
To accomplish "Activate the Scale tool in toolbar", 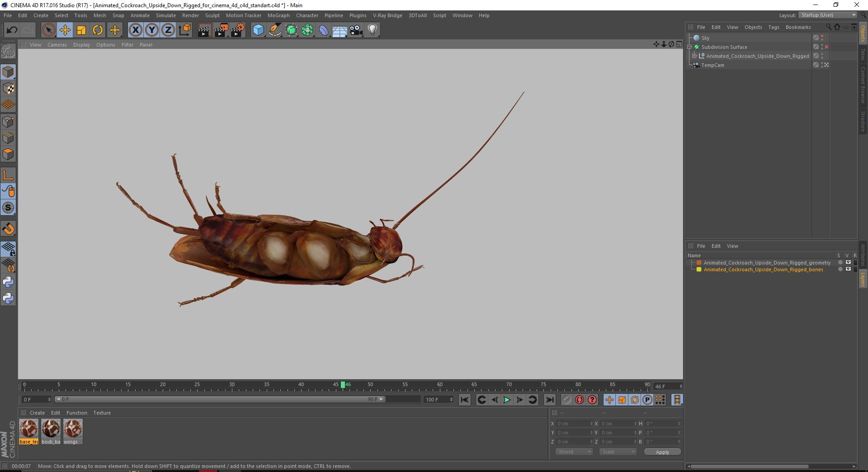I will coord(81,30).
